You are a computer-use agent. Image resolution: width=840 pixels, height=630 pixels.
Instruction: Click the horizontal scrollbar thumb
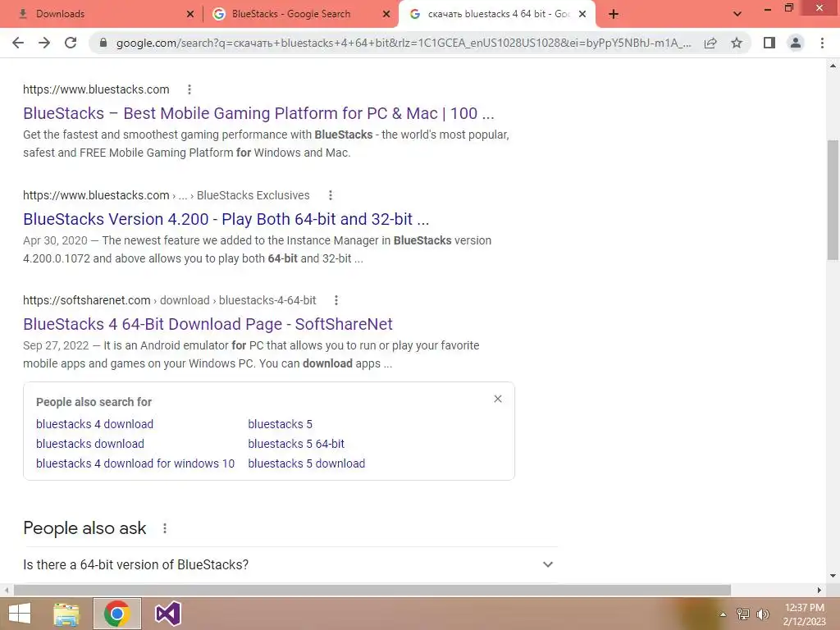[x=372, y=590]
